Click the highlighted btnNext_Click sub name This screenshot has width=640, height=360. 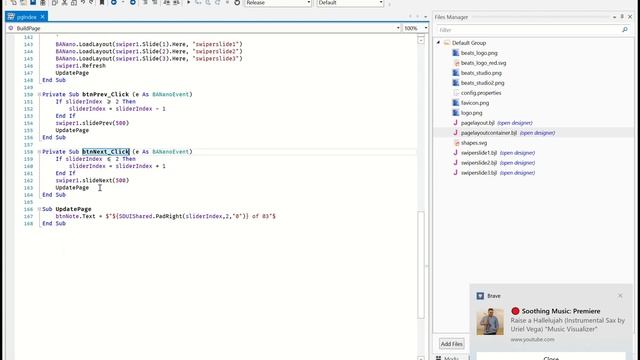coord(106,152)
